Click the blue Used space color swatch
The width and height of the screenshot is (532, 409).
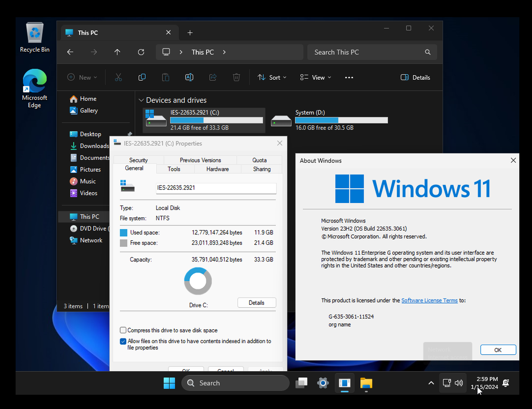[x=123, y=233]
